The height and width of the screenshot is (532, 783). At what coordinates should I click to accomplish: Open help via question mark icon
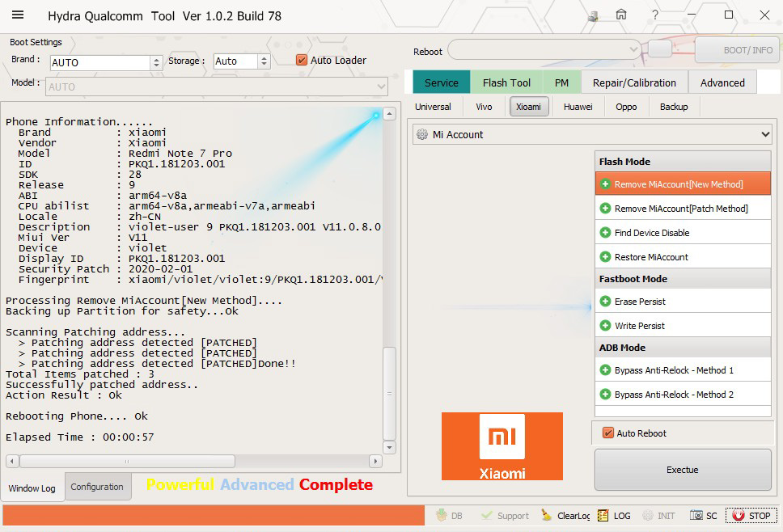[x=654, y=15]
